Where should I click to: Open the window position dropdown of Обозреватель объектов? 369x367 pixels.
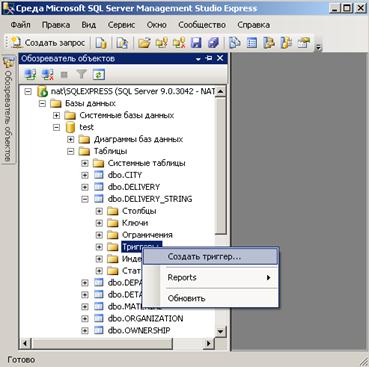click(x=198, y=59)
